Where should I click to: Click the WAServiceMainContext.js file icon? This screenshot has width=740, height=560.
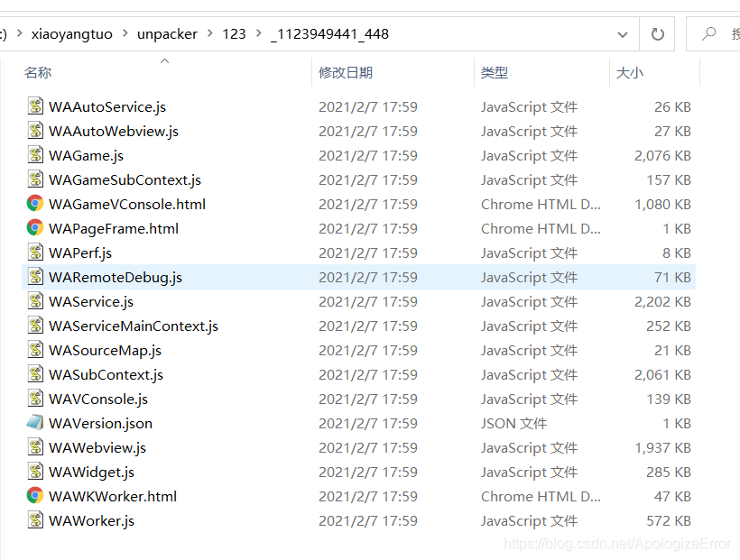tap(35, 326)
